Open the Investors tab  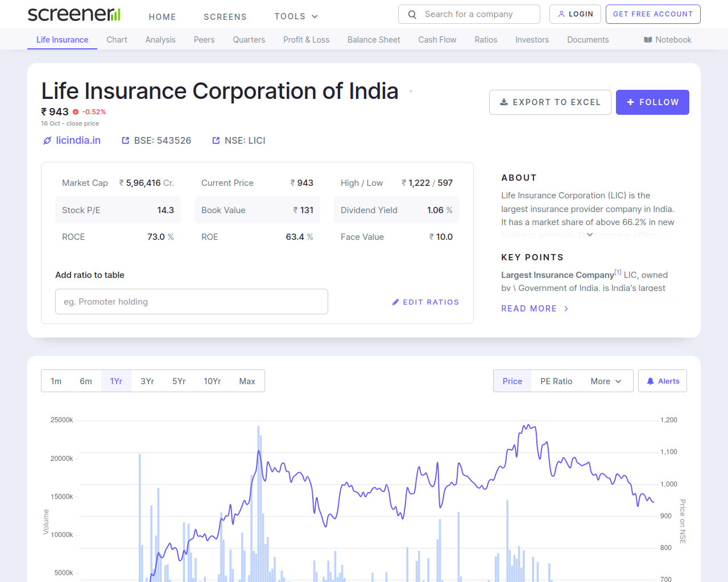point(532,40)
